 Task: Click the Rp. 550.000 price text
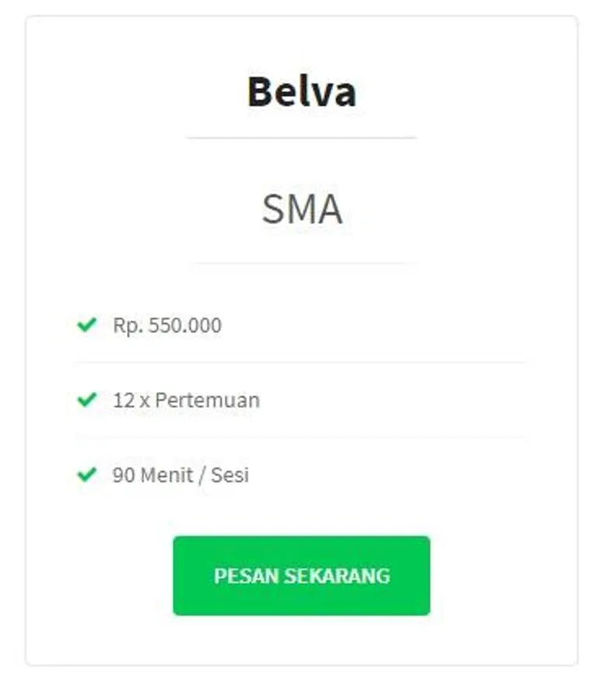click(x=167, y=325)
